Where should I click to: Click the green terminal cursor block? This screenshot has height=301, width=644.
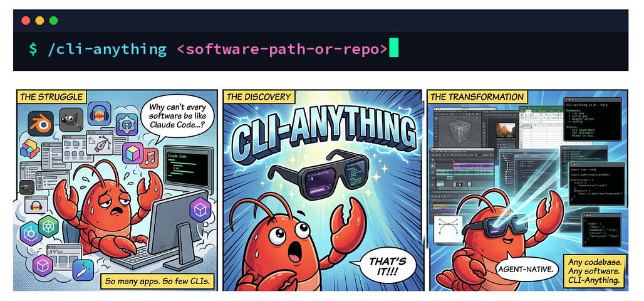coord(393,47)
